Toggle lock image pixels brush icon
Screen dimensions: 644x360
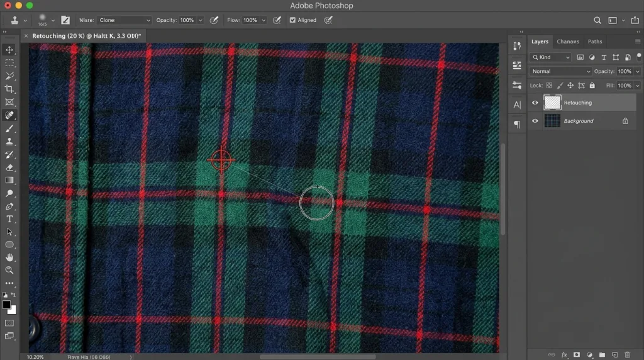(560, 86)
